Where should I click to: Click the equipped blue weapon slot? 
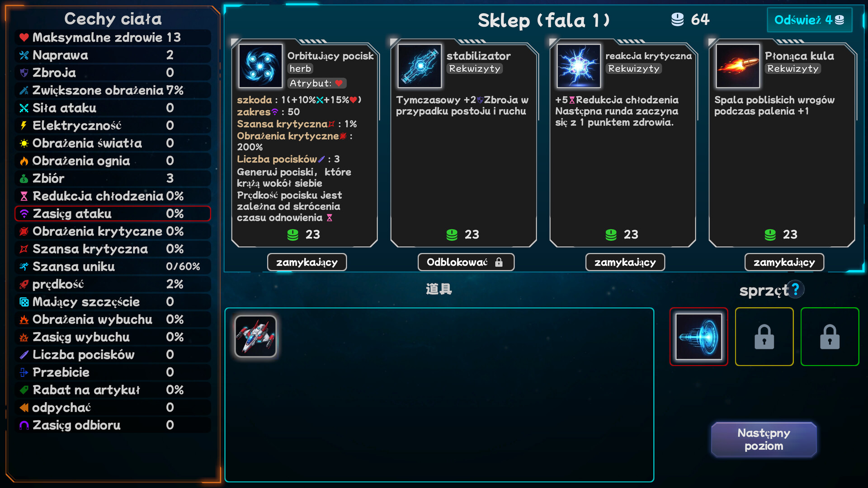click(x=699, y=337)
